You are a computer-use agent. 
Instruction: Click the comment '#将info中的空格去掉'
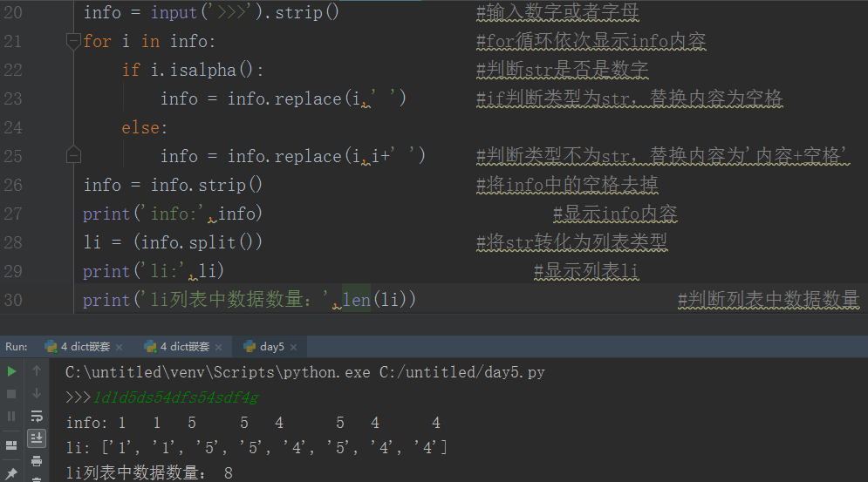[567, 185]
